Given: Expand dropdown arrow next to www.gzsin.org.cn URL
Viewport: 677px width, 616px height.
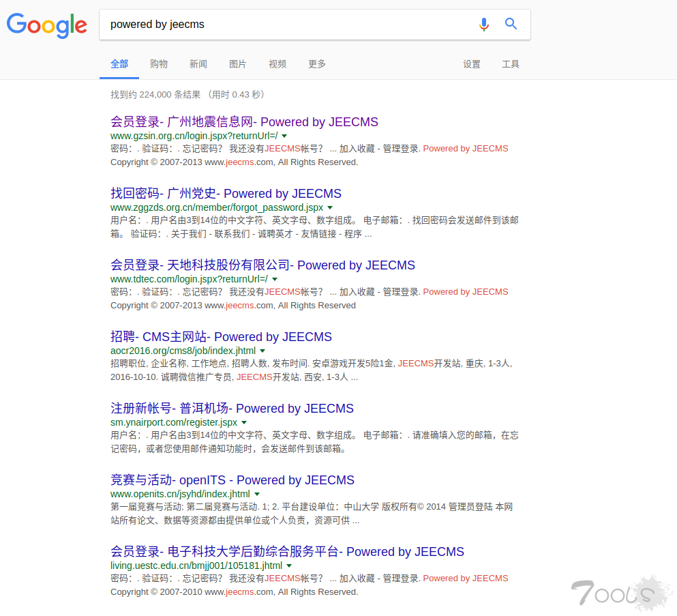Looking at the screenshot, I should [x=284, y=136].
